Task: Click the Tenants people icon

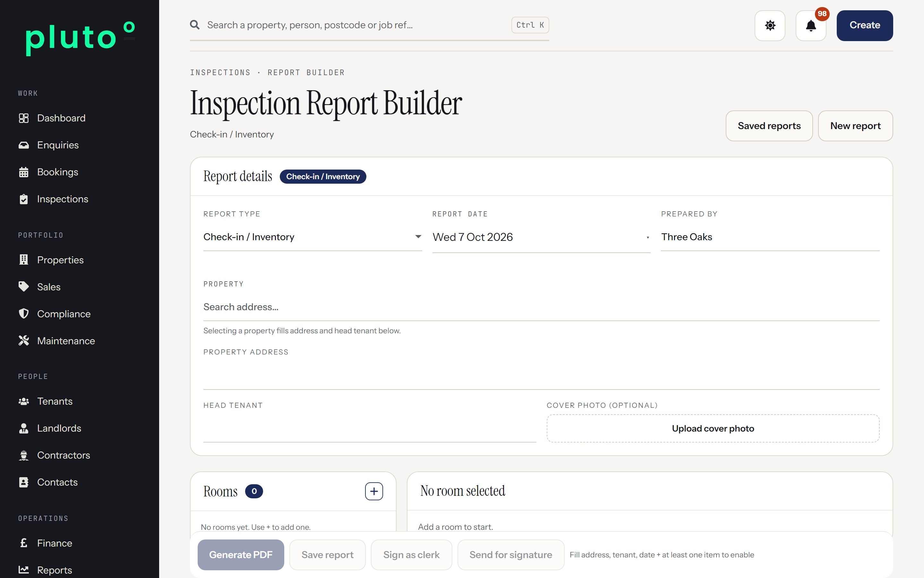Action: pyautogui.click(x=24, y=401)
